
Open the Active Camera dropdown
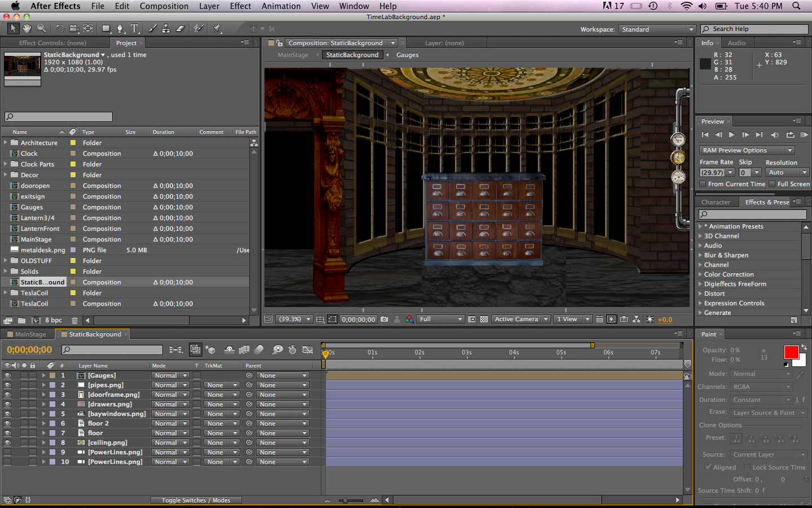520,319
